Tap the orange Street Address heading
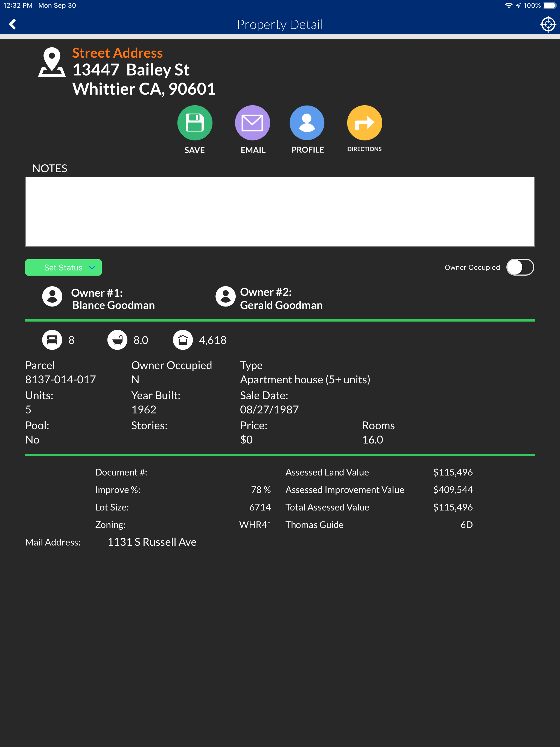This screenshot has height=747, width=560. click(118, 53)
